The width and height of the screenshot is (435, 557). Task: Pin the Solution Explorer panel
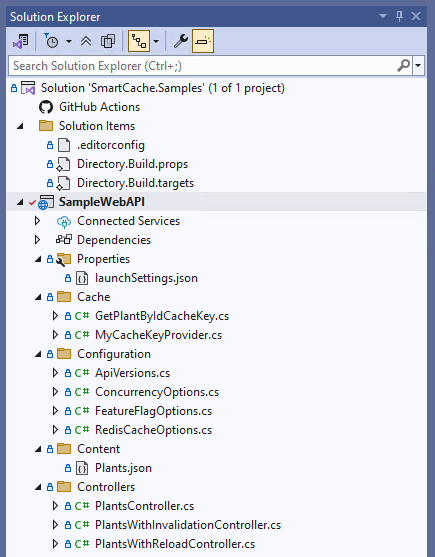(x=399, y=16)
